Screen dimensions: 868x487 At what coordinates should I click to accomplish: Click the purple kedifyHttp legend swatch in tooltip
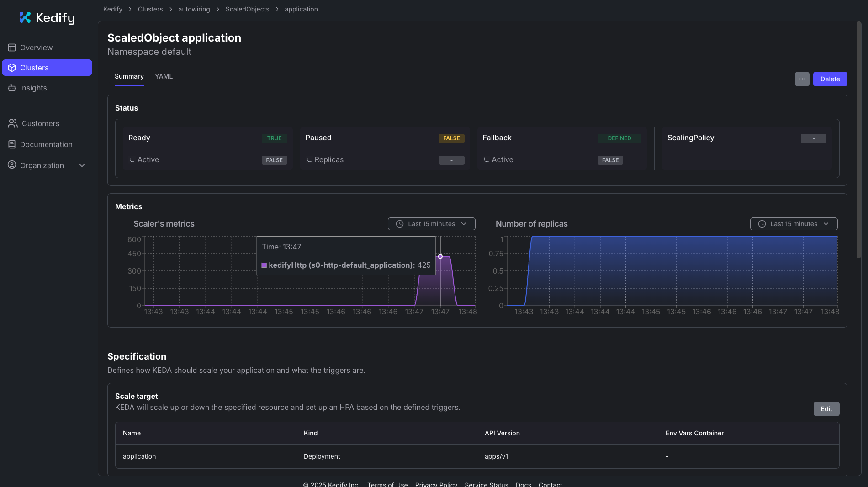264,265
